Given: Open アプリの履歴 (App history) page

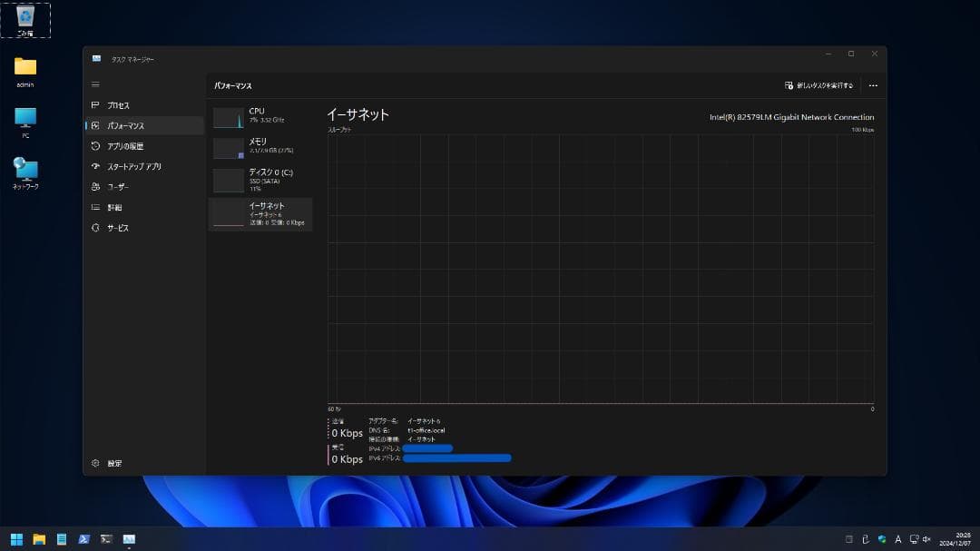Looking at the screenshot, I should pos(124,146).
